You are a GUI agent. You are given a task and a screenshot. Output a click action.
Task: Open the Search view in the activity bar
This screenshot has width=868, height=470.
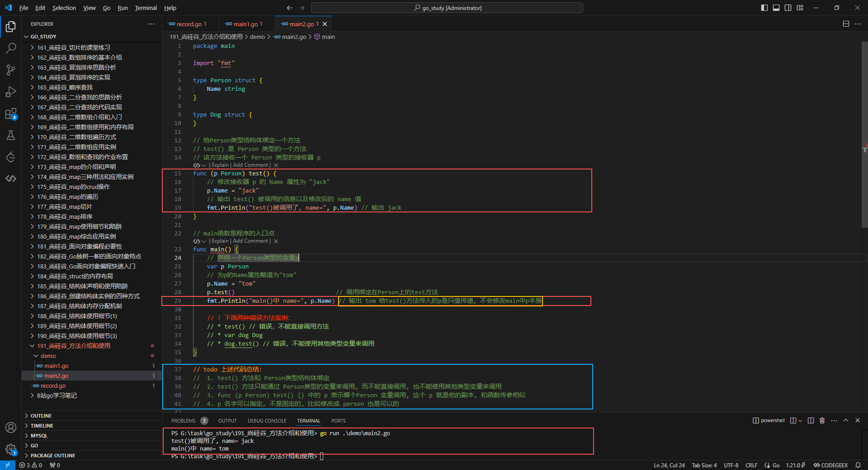(x=11, y=48)
